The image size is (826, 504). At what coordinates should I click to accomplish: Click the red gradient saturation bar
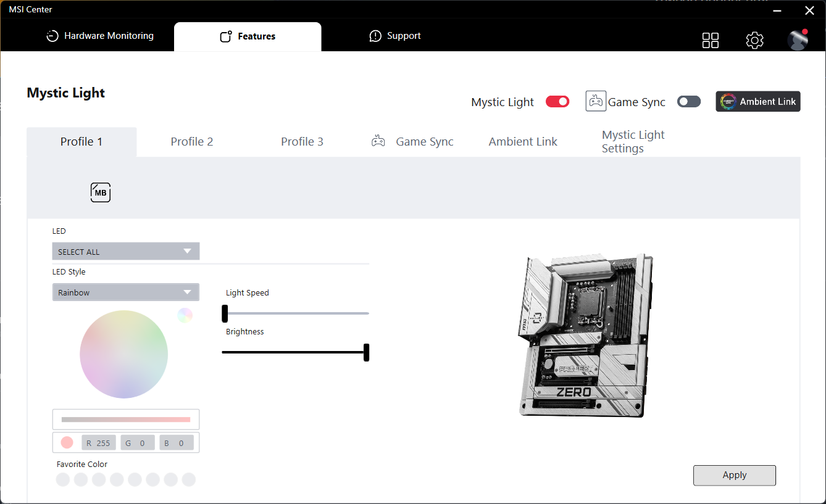126,419
